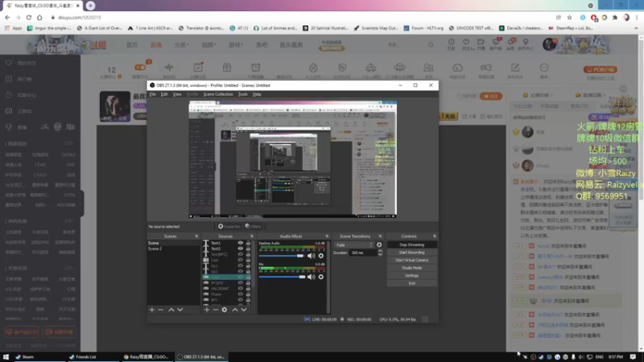
Task: Click the Properties button above Scenes panel
Action: 229,227
